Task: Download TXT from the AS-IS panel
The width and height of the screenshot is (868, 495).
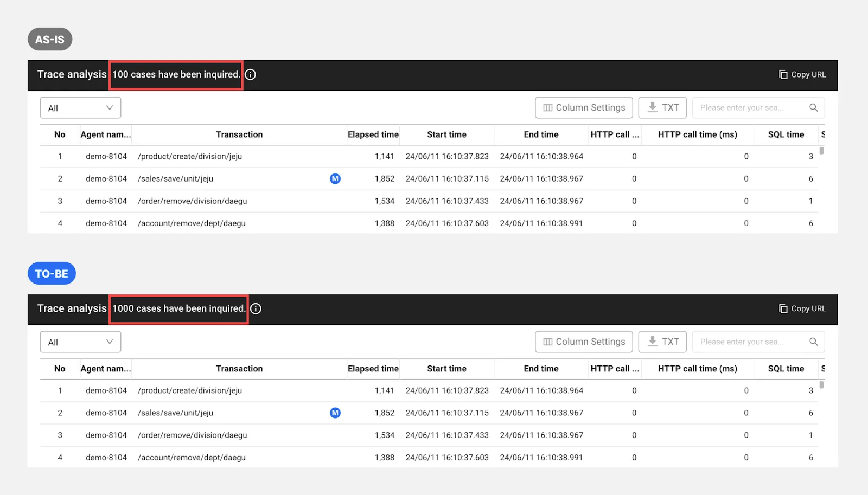Action: click(x=662, y=108)
